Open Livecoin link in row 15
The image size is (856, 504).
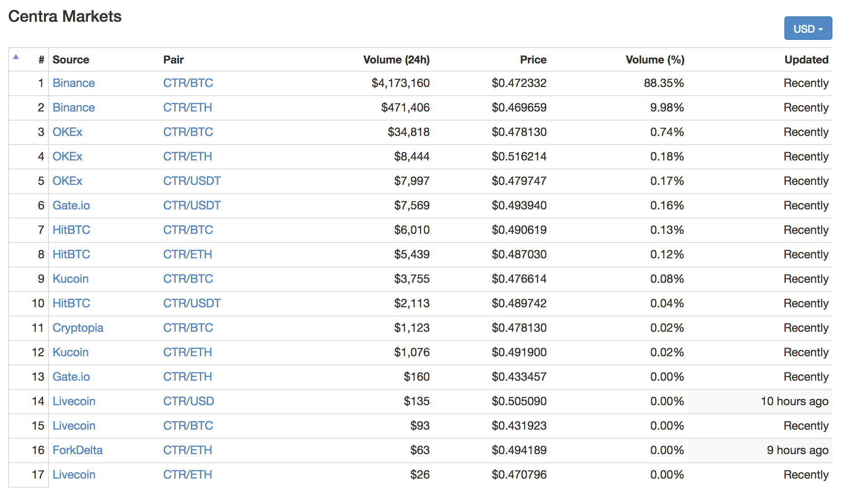click(x=74, y=426)
